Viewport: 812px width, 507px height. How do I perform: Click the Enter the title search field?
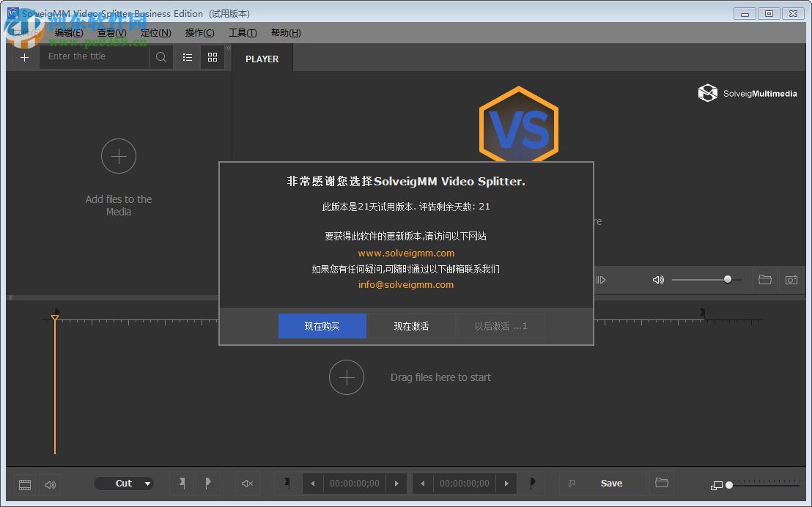pos(95,56)
